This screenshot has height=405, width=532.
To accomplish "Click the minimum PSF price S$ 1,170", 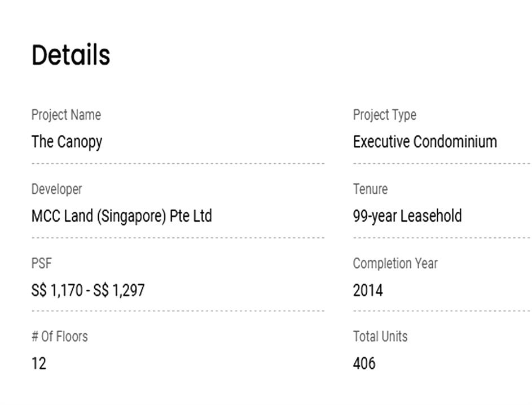I will pyautogui.click(x=58, y=290).
